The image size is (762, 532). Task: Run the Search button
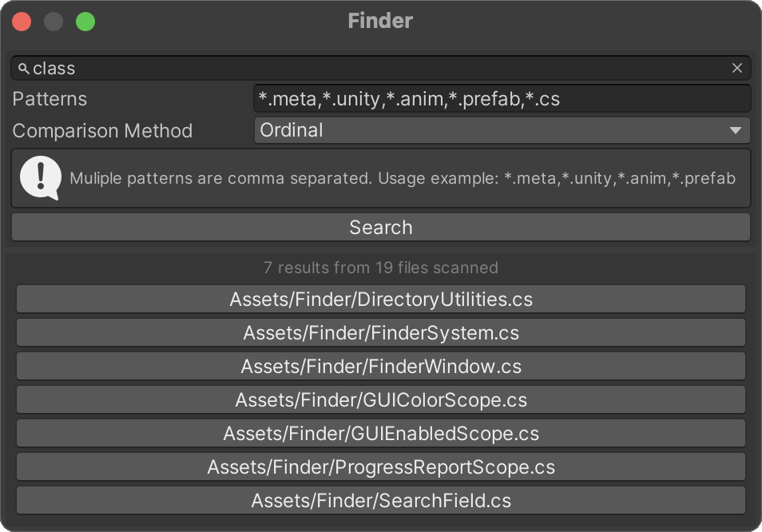[x=380, y=227]
